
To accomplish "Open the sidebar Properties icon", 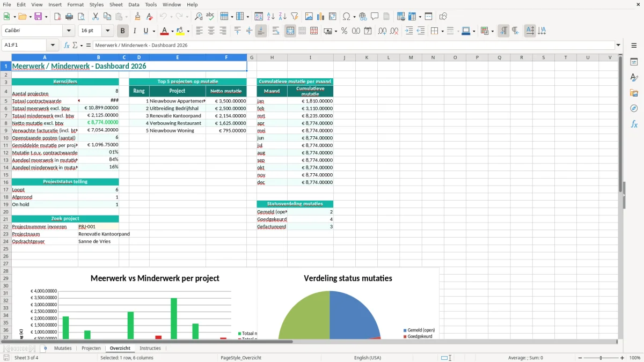I will [634, 62].
